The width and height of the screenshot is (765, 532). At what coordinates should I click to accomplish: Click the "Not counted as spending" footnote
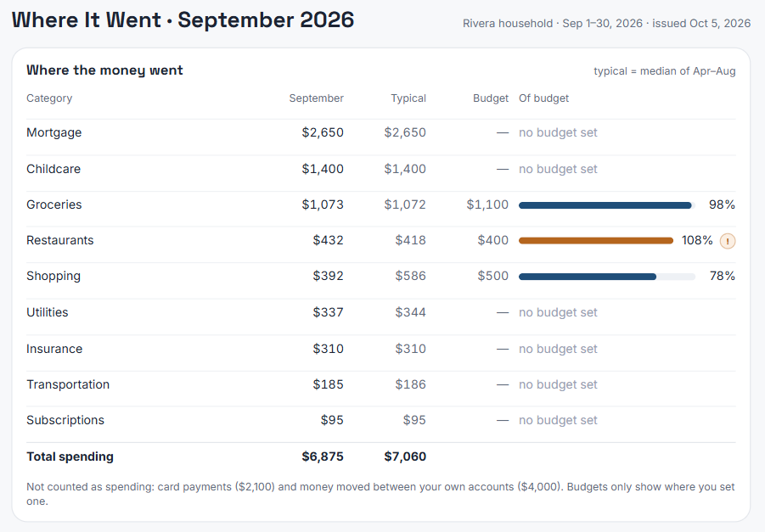tap(380, 494)
